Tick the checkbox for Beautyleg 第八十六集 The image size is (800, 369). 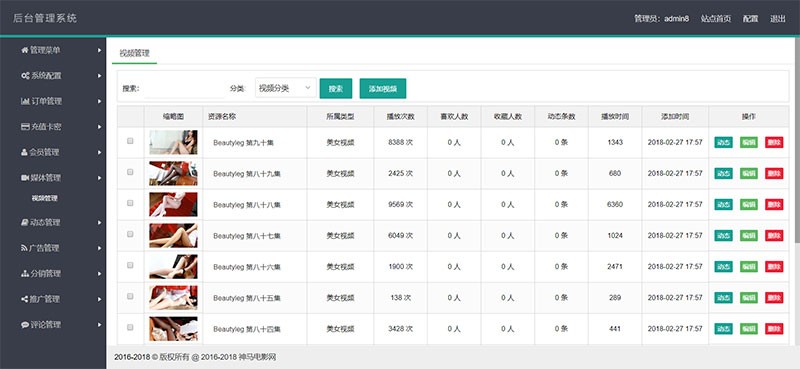pos(130,265)
